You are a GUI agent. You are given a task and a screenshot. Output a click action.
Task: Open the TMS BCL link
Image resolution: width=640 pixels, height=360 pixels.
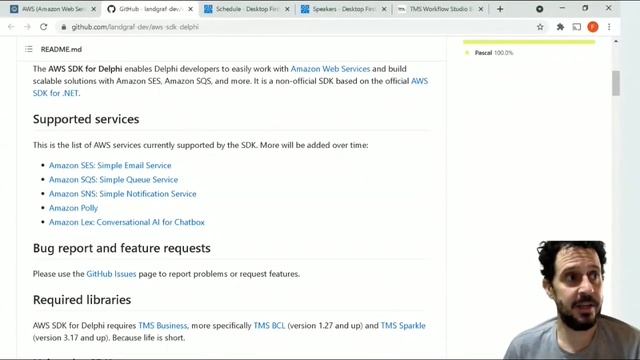269,326
